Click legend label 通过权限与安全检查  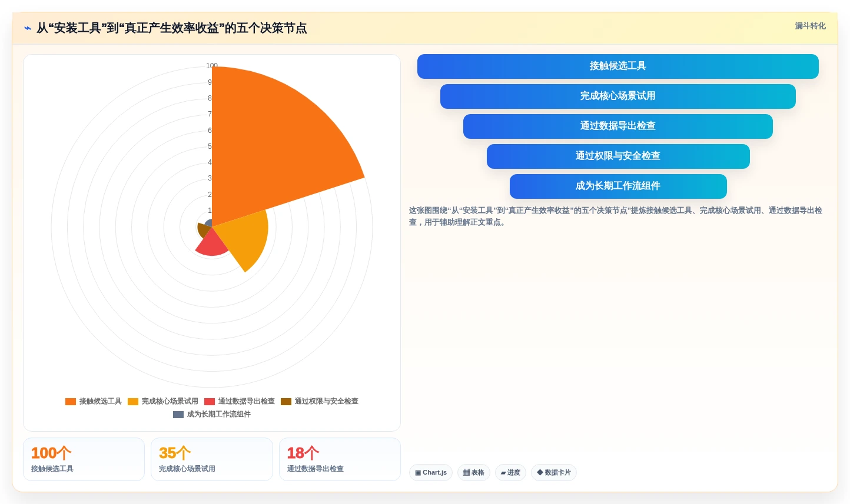tap(327, 401)
